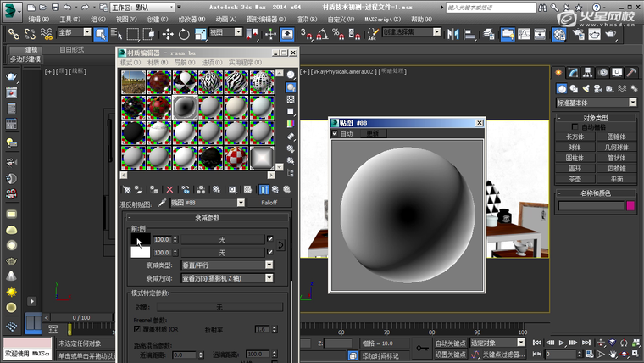Open the 衰减类型 dropdown

tap(227, 265)
